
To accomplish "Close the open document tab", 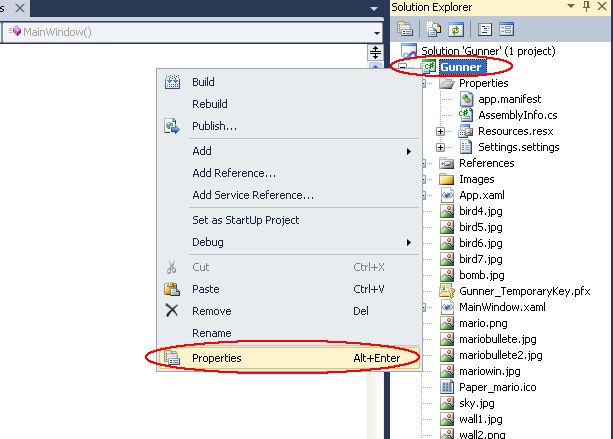I will 20,8.
